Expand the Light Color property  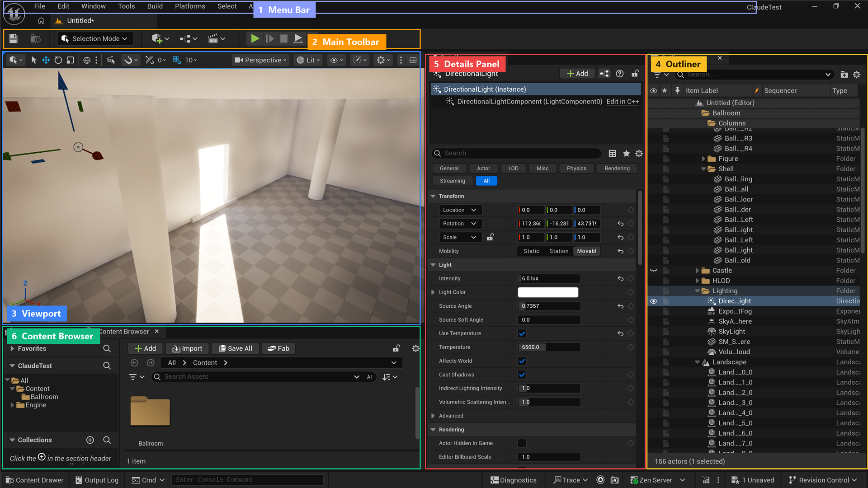433,292
